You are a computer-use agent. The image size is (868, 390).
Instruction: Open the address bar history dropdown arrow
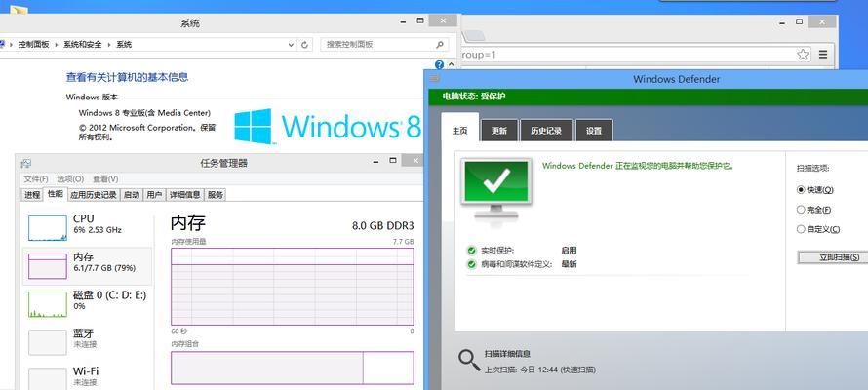coord(292,45)
